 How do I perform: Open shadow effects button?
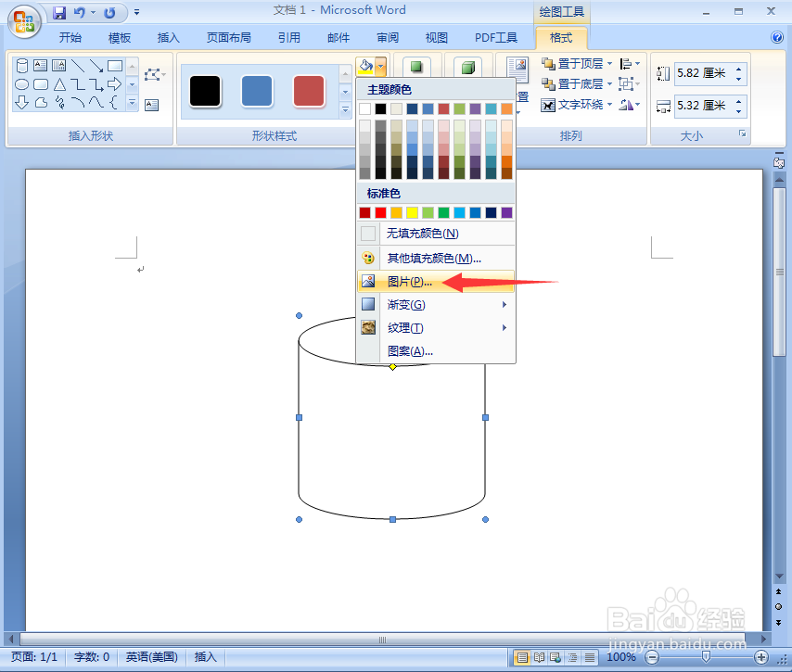coord(416,66)
